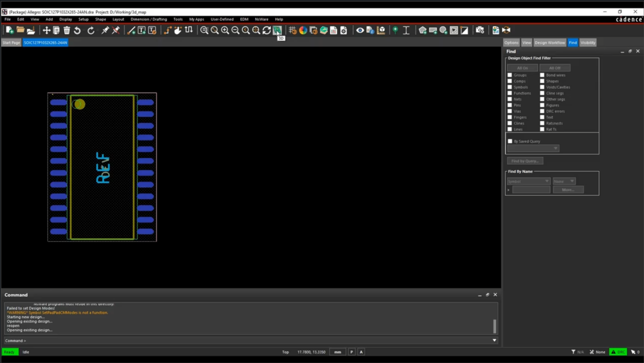Click the Find by Query button
The height and width of the screenshot is (363, 644).
coord(525,161)
